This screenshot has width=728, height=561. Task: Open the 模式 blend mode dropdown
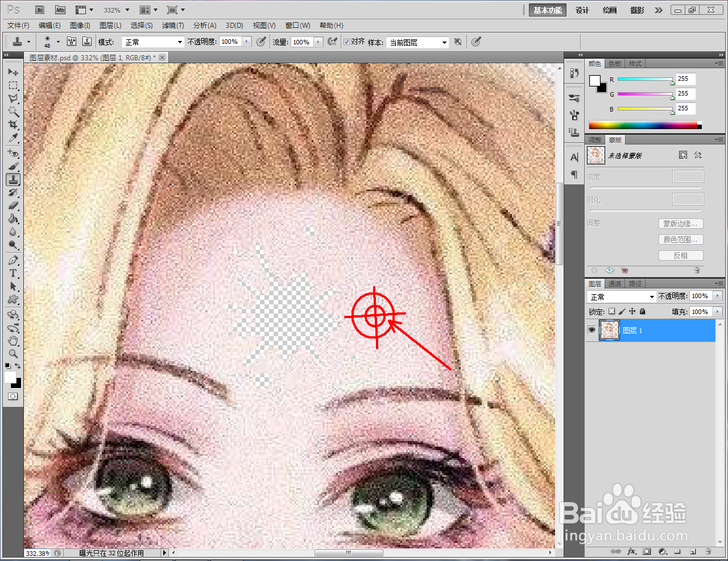(x=154, y=42)
